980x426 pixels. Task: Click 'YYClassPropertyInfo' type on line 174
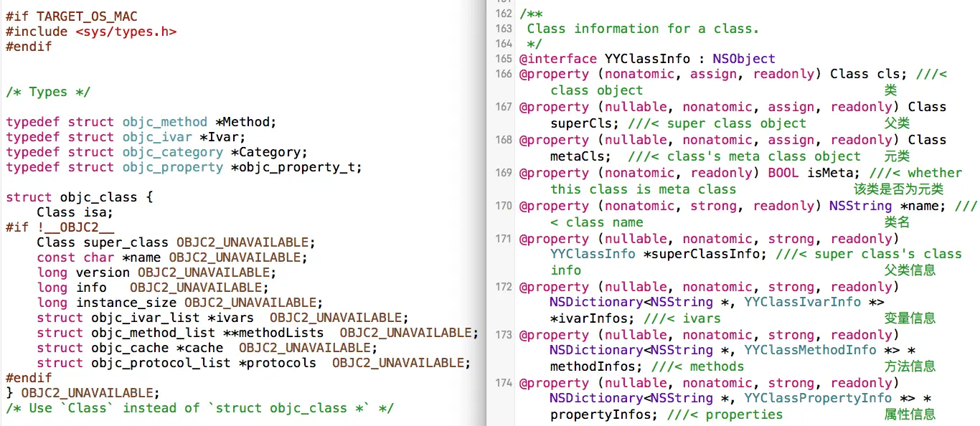click(819, 398)
